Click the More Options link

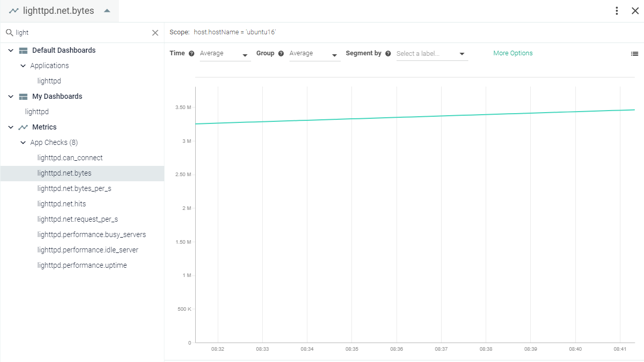pos(513,53)
